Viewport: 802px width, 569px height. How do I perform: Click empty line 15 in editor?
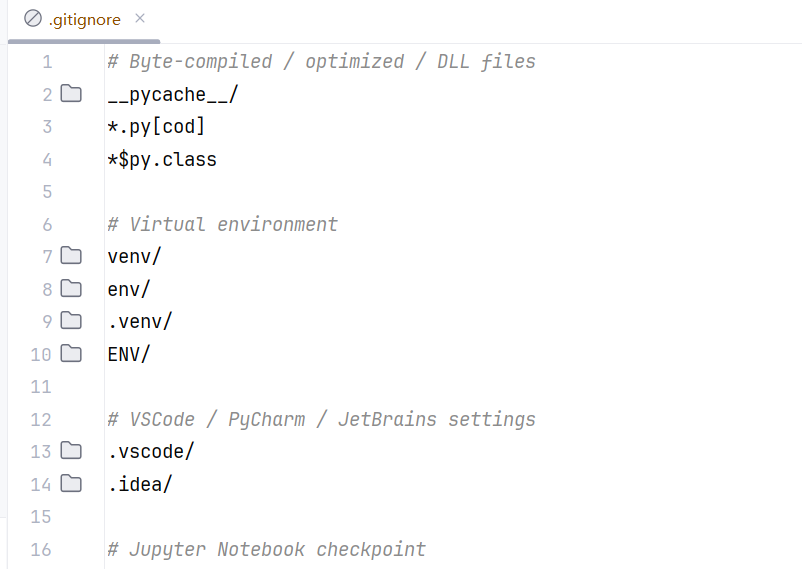pos(453,516)
